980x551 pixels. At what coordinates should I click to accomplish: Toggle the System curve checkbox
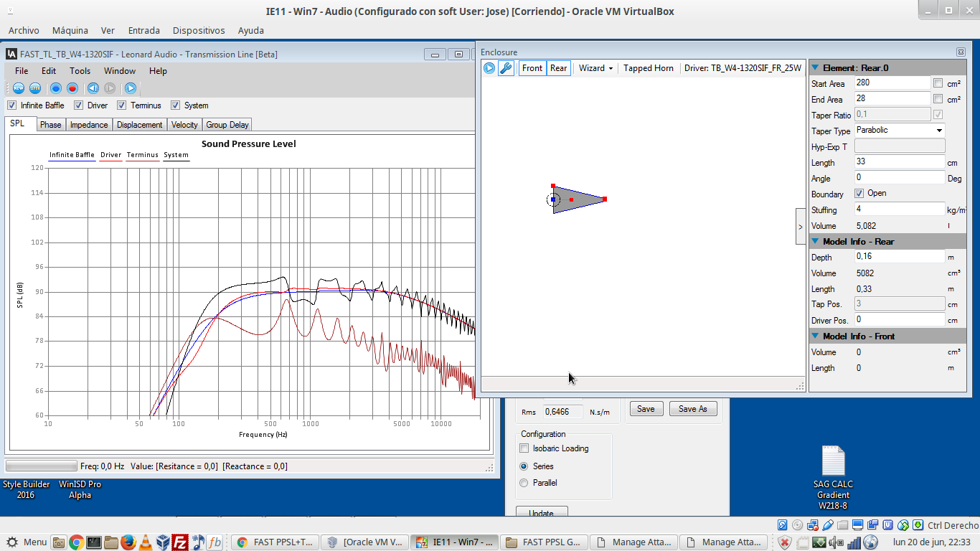175,105
